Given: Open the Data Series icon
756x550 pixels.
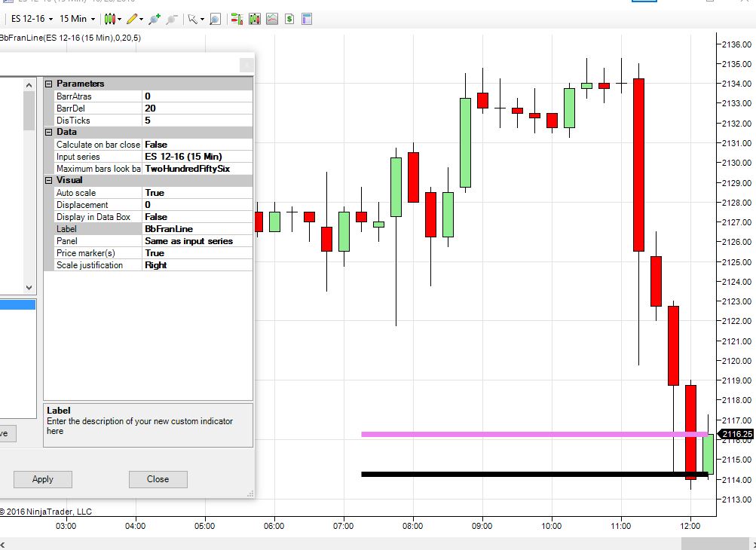Looking at the screenshot, I should point(255,19).
